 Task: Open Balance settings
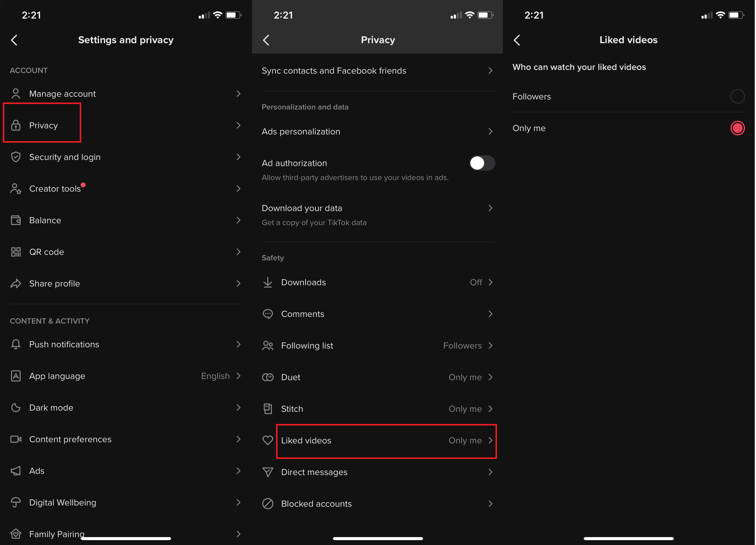coord(126,220)
